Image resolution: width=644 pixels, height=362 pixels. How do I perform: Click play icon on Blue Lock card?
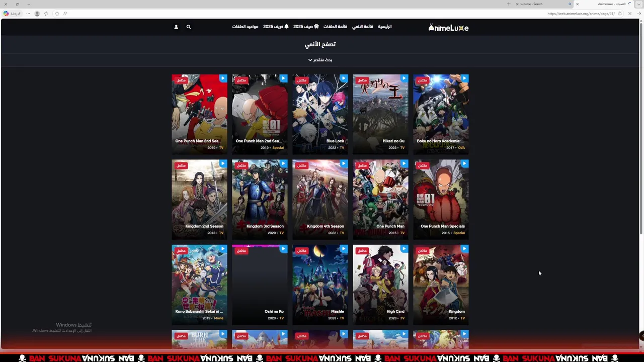point(344,78)
